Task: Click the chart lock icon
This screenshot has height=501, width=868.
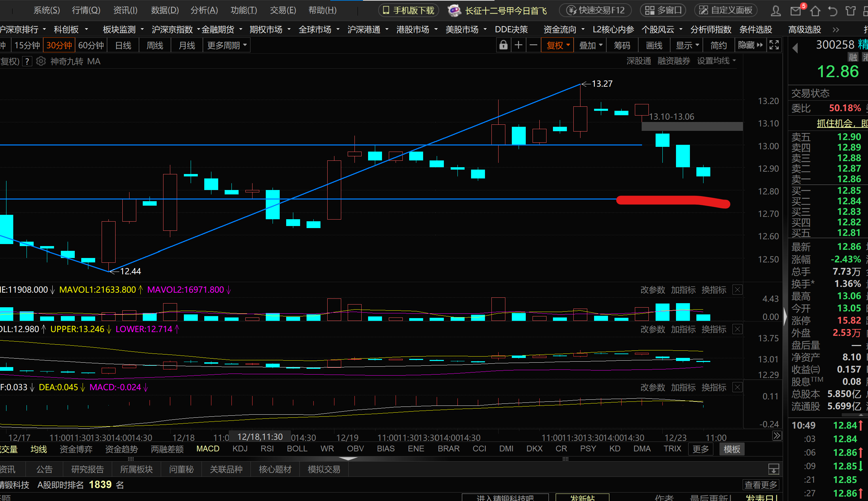Action: [503, 45]
